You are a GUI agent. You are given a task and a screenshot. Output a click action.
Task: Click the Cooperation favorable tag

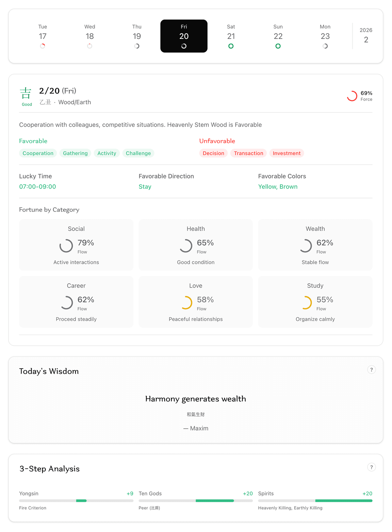coord(38,153)
